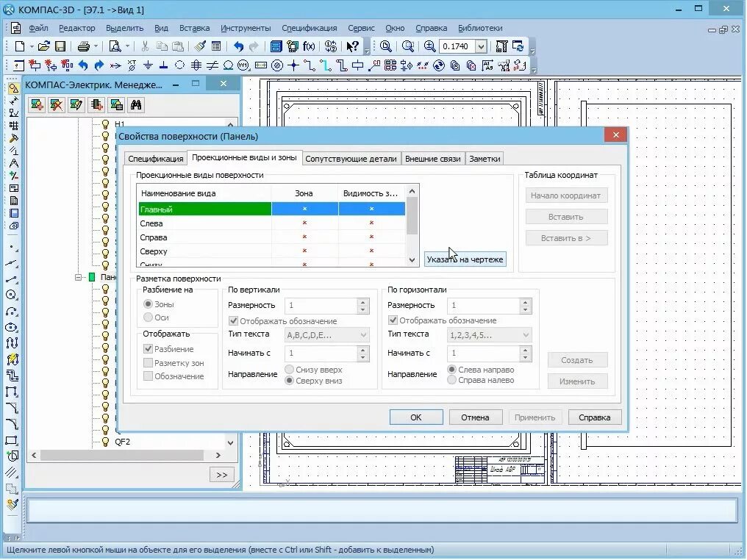Confirm the dialog with OK
This screenshot has width=747, height=560.
416,417
